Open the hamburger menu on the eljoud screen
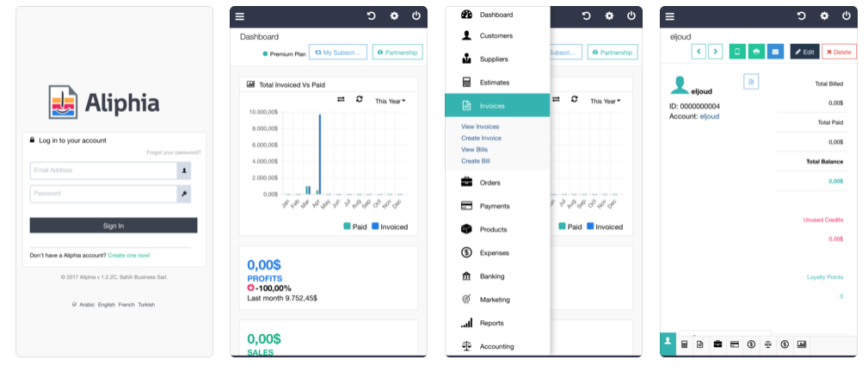868x372 pixels. [x=670, y=16]
